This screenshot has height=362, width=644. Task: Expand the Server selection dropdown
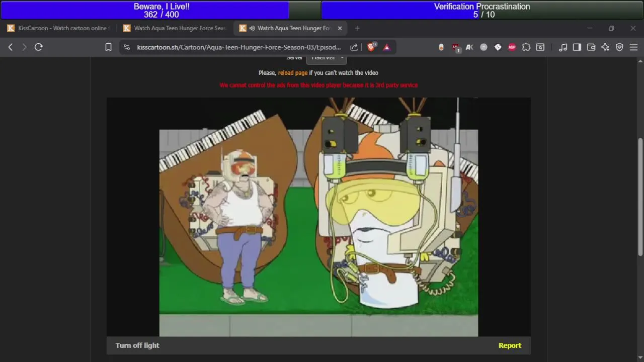point(327,58)
